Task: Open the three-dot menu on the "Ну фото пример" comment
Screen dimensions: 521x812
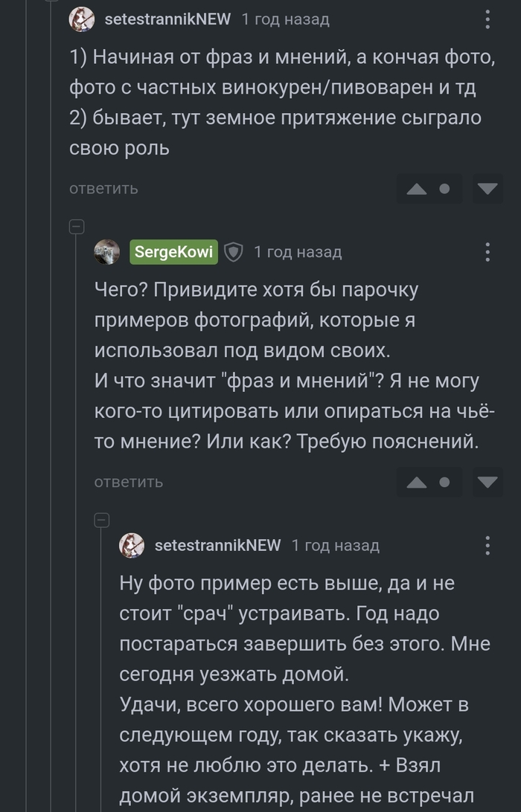Action: [488, 546]
